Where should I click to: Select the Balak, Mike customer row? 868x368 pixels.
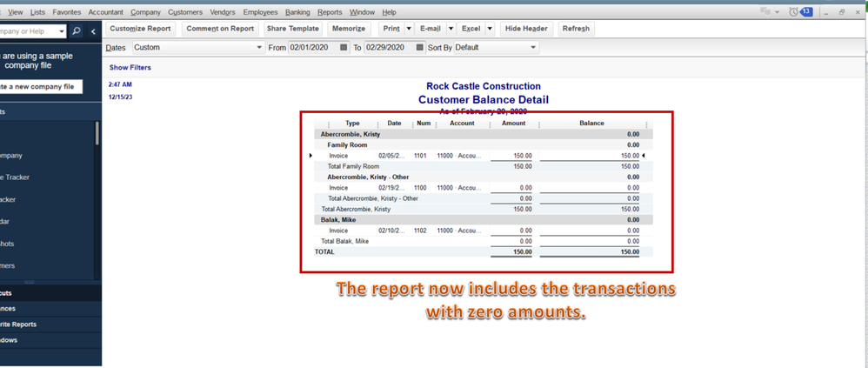point(484,220)
